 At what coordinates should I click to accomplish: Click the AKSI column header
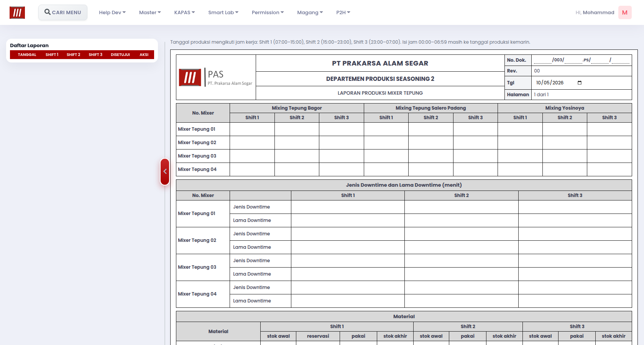[144, 54]
